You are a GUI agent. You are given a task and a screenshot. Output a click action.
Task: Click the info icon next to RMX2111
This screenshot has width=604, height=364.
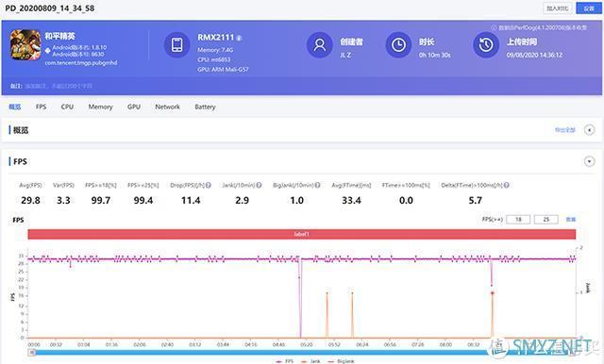point(239,38)
